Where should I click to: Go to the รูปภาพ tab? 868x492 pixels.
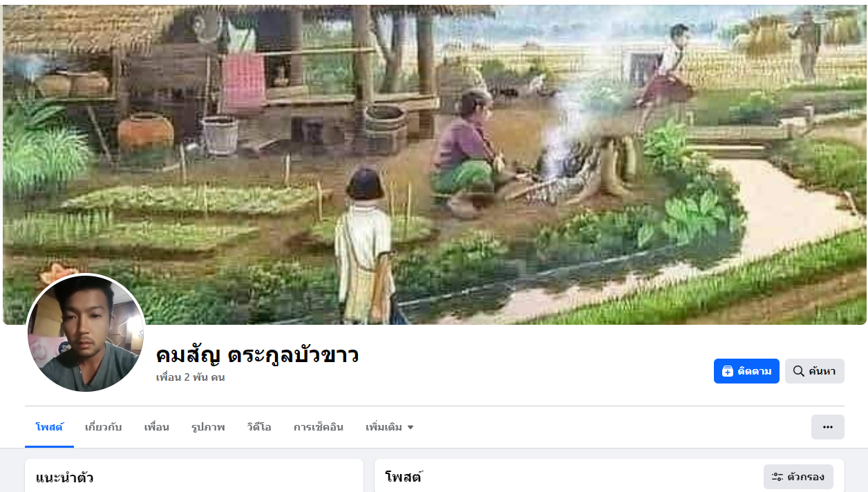pyautogui.click(x=208, y=427)
